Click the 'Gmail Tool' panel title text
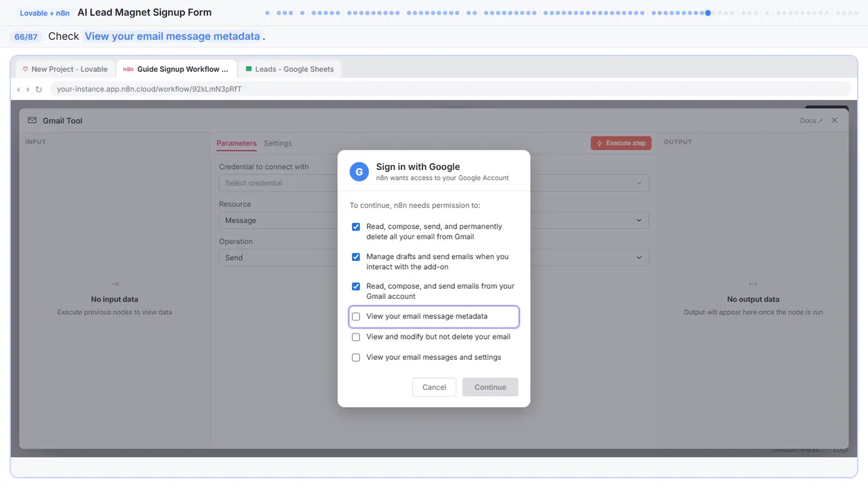 pos(62,121)
